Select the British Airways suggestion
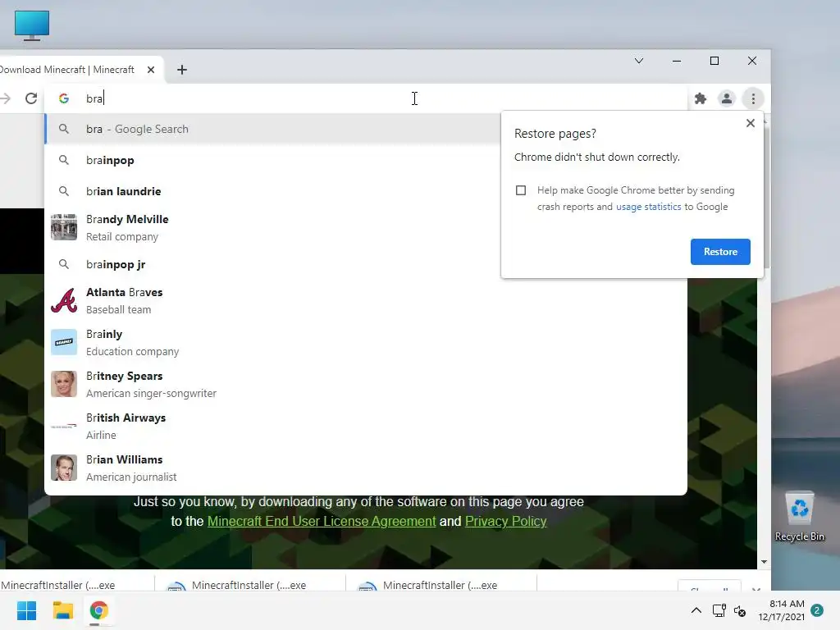This screenshot has width=840, height=630. tap(366, 427)
